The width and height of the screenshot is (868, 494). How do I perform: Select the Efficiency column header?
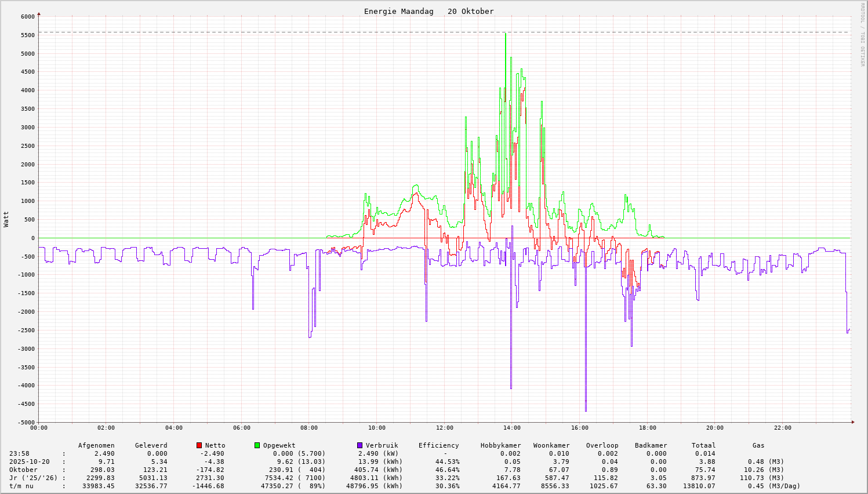[438, 445]
